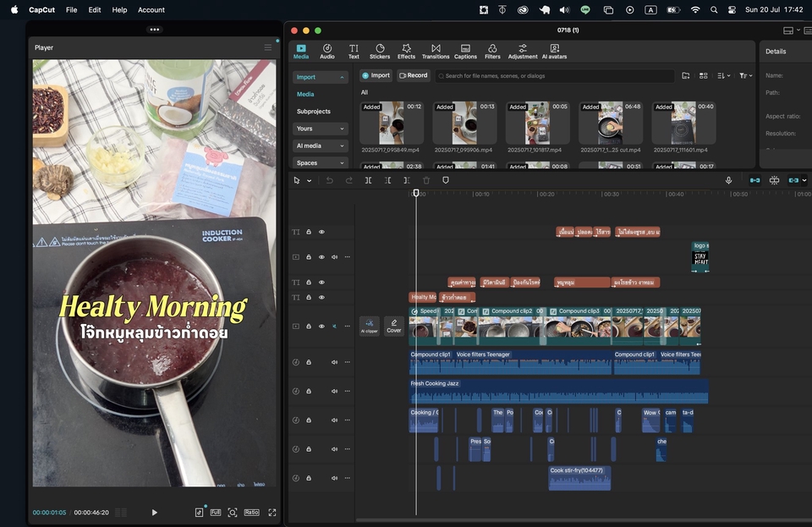Open the Stickers panel
Screen dimensions: 812x527
[380, 52]
